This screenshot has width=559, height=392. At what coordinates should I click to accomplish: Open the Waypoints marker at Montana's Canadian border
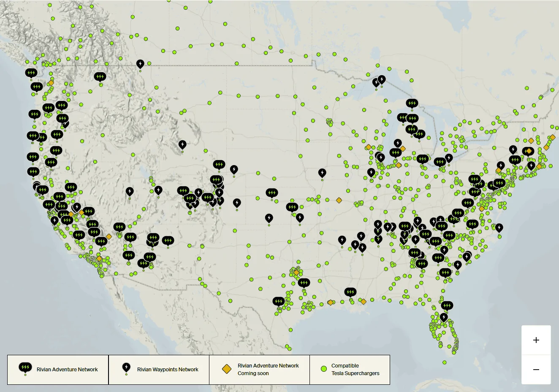click(x=140, y=64)
